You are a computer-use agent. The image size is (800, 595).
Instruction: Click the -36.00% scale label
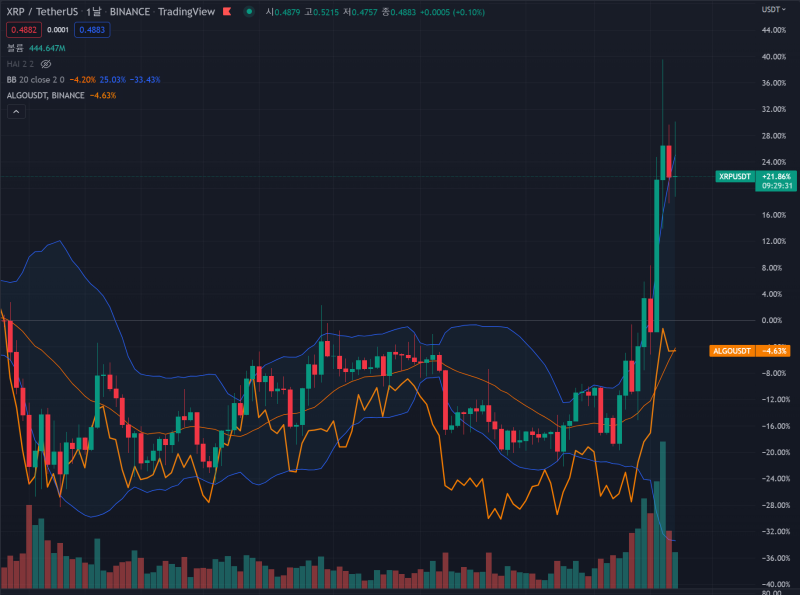776,558
